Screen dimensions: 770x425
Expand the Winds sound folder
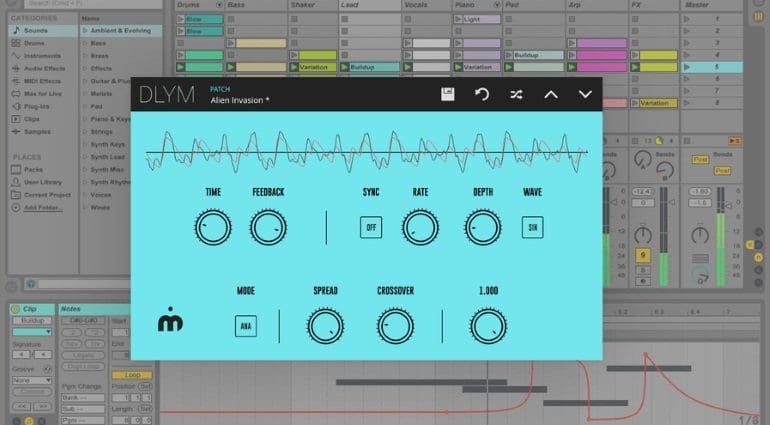84,208
